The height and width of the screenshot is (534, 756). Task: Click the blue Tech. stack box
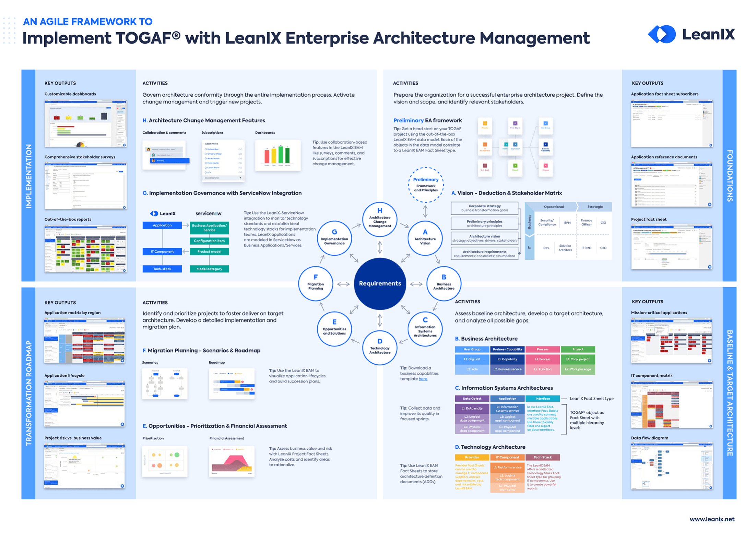point(162,269)
